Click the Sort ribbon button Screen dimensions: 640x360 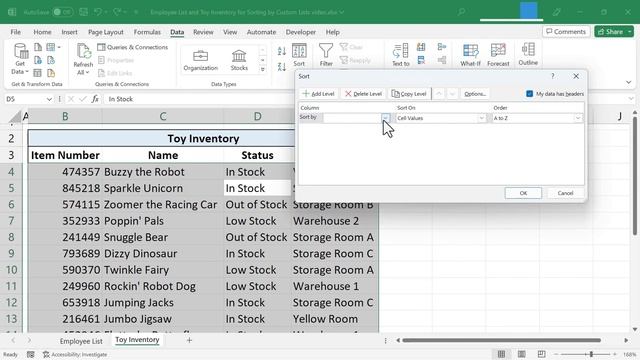tap(299, 55)
